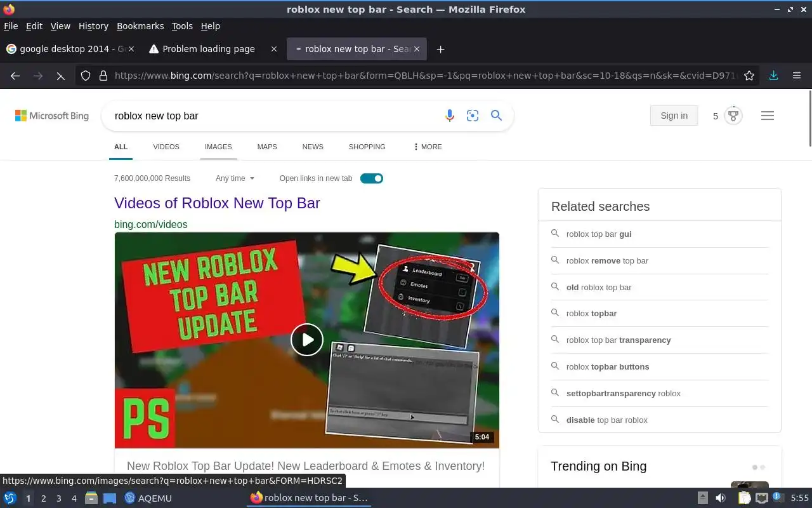Click the tracking protection shield icon
This screenshot has width=812, height=508.
86,76
